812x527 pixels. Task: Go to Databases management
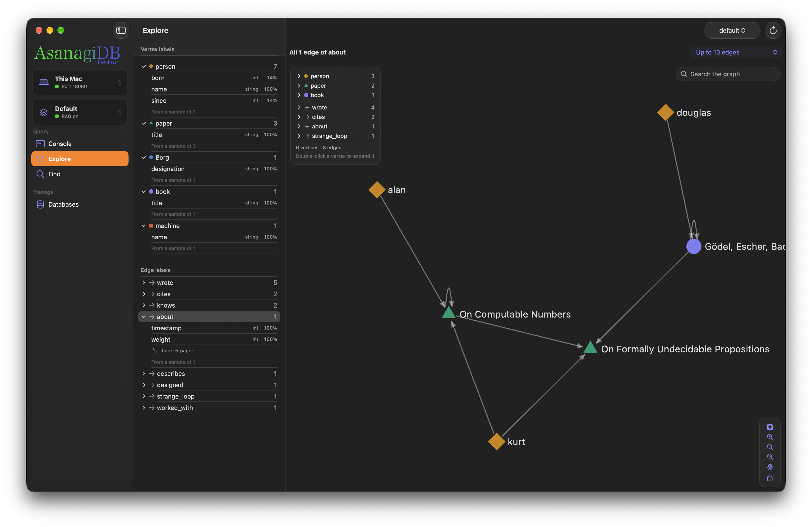[80, 204]
